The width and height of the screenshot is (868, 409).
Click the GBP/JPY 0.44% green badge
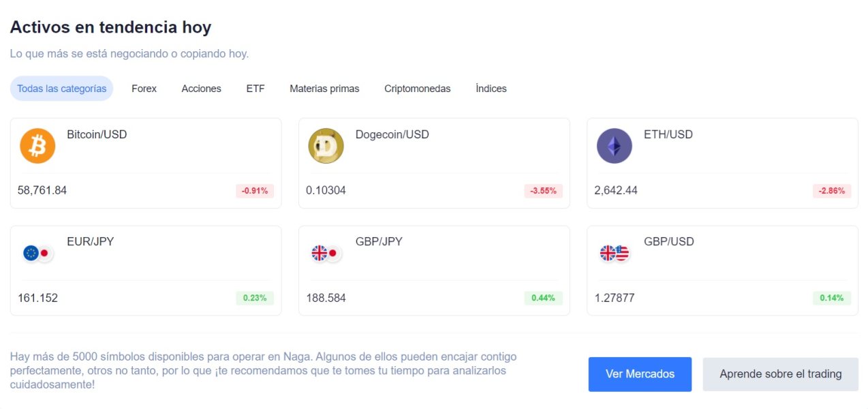pyautogui.click(x=543, y=298)
